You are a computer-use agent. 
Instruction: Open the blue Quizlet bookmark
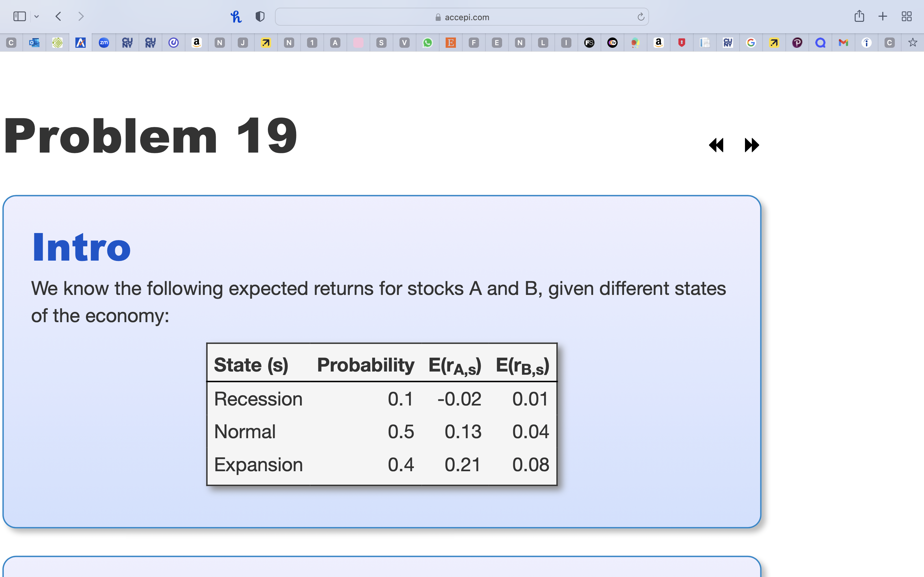[x=820, y=43]
